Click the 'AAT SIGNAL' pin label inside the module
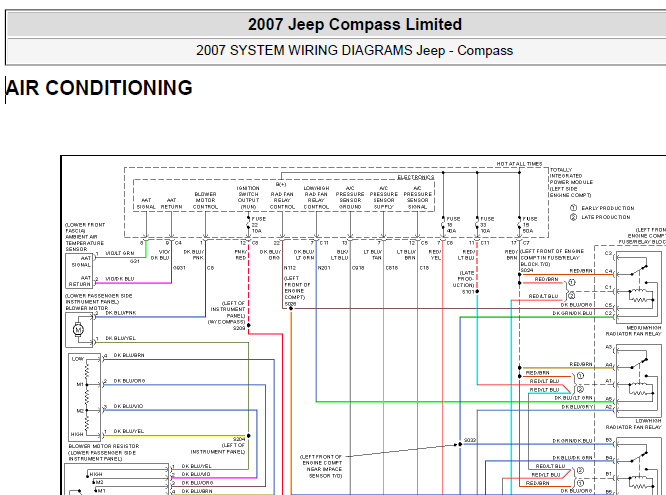 point(146,204)
